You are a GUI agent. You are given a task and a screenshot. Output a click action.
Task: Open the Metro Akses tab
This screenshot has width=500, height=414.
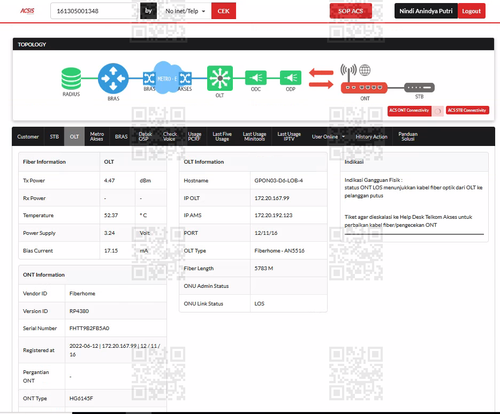tap(97, 137)
